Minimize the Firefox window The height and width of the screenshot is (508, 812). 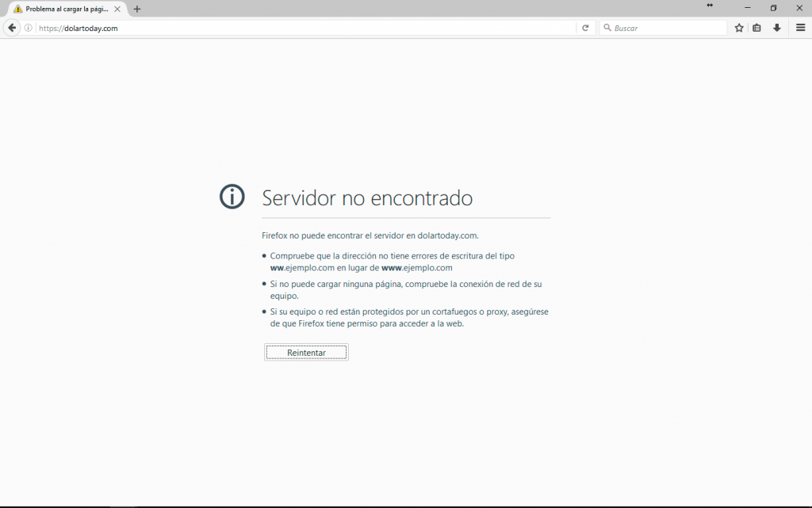pyautogui.click(x=747, y=8)
